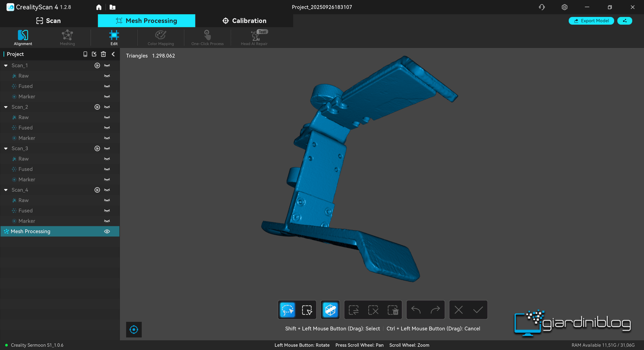
Task: Select the Raw item under Scan_4
Action: (23, 200)
